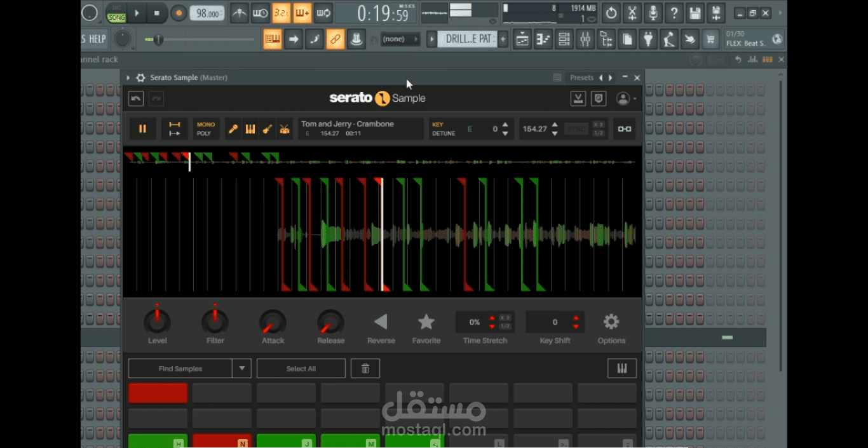The height and width of the screenshot is (448, 868).
Task: Trigger the green pad labeled J
Action: click(x=287, y=441)
